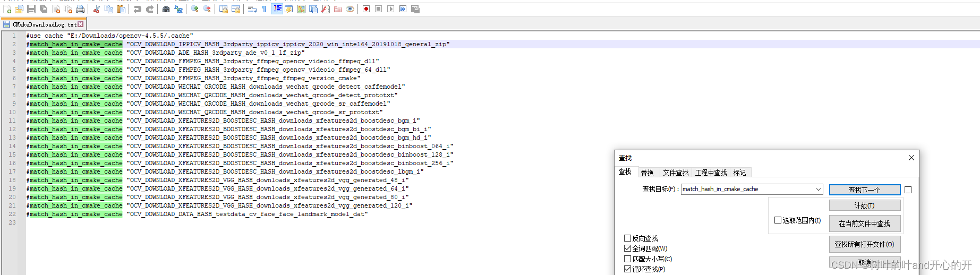This screenshot has height=275, width=980.
Task: Create a new document from the toolbar
Action: point(7,9)
